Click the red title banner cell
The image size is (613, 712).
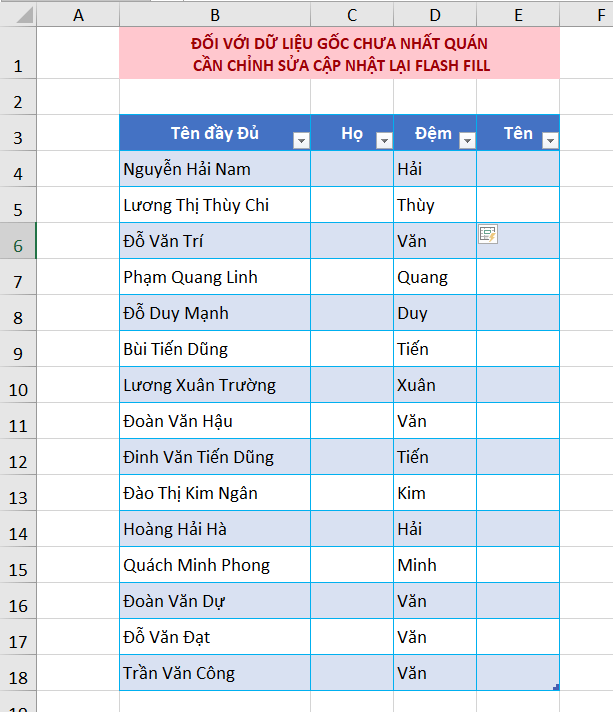pyautogui.click(x=340, y=53)
